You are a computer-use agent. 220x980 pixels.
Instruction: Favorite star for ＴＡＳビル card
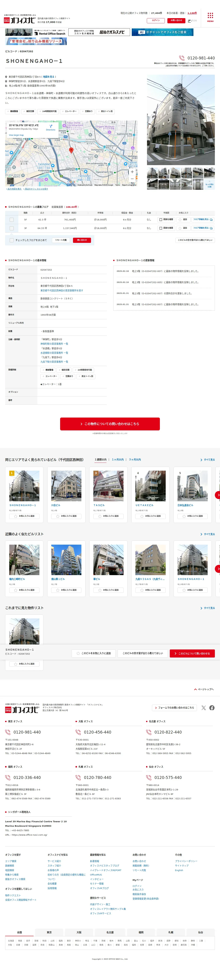100,516
